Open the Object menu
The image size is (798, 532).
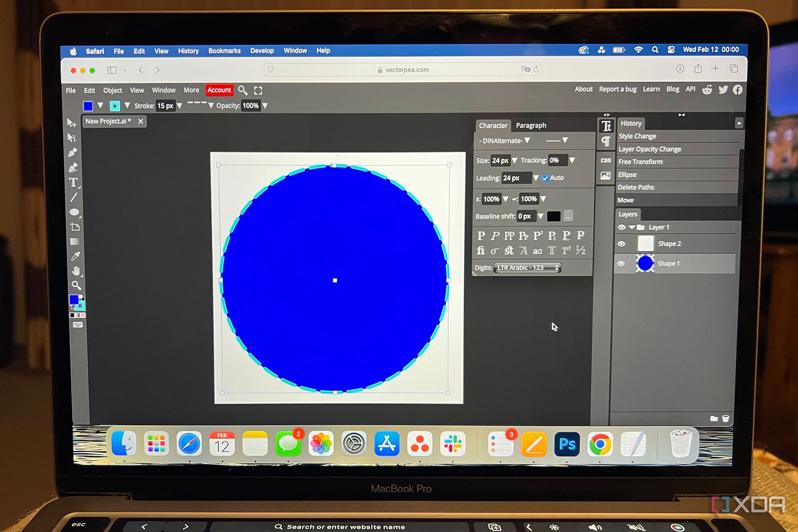point(112,90)
